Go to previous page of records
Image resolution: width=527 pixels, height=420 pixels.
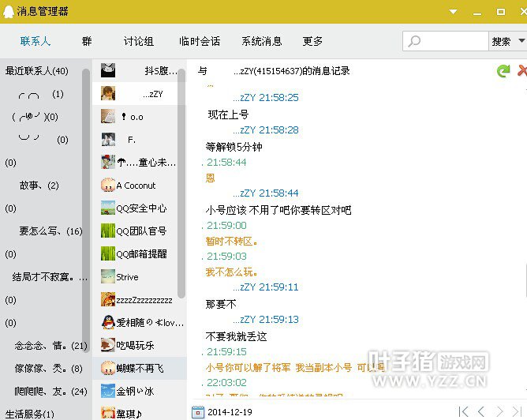pyautogui.click(x=481, y=411)
